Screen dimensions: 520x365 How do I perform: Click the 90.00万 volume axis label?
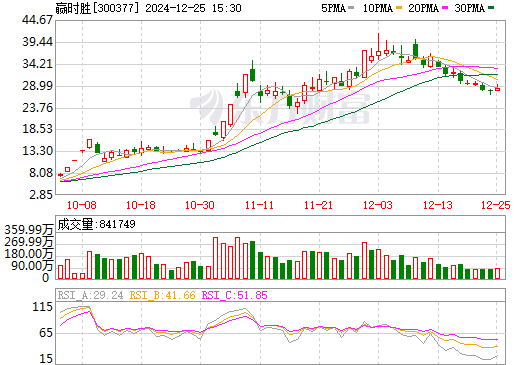pos(32,266)
